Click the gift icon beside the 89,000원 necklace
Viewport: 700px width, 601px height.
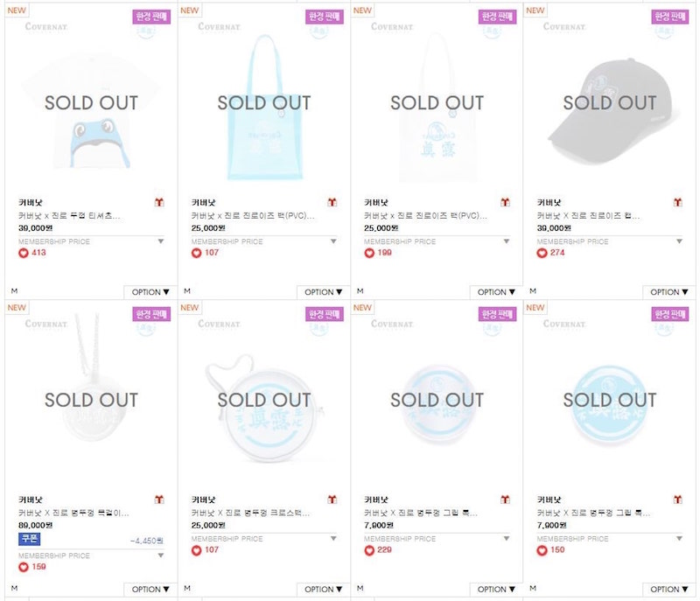click(159, 500)
